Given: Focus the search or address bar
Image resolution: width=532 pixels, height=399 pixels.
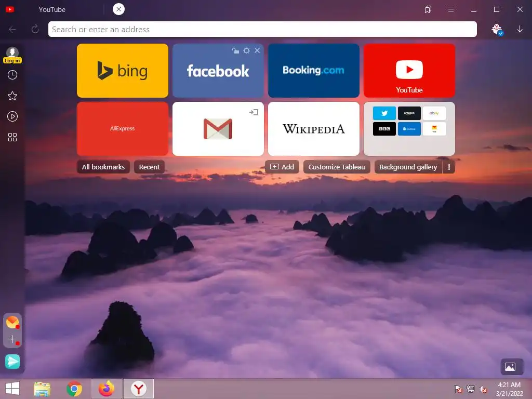Looking at the screenshot, I should [262, 30].
